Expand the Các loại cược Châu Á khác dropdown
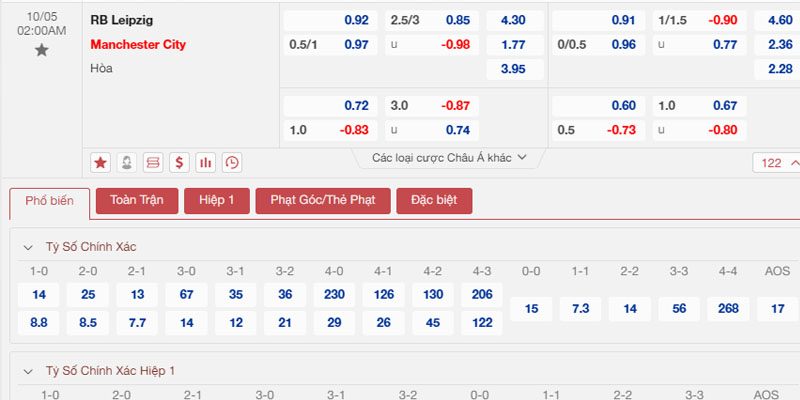Screen dimensions: 800x400 tap(449, 158)
